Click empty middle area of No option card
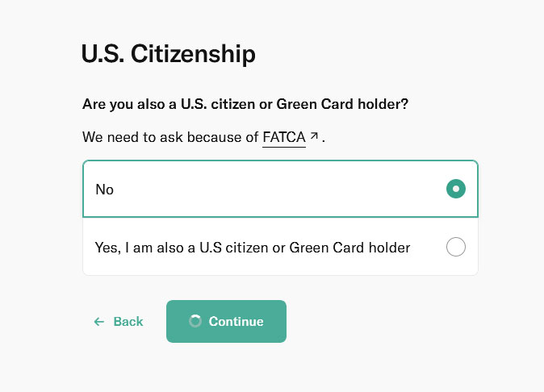This screenshot has width=544, height=392. click(278, 189)
